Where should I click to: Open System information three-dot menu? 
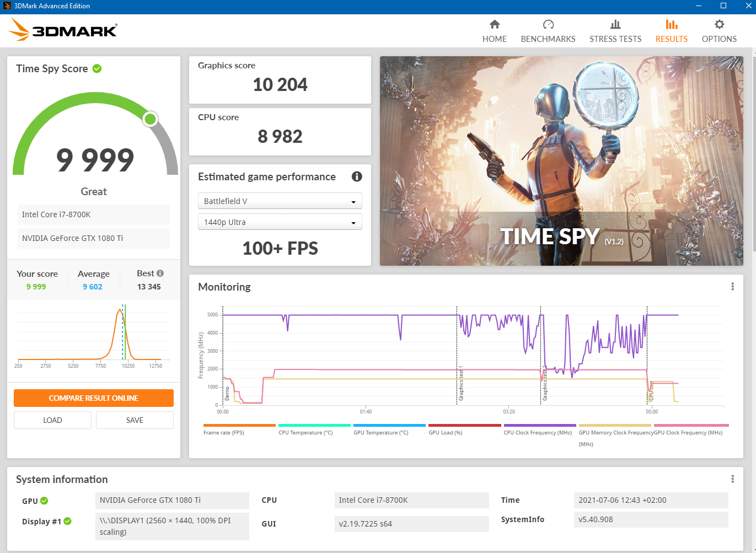(732, 479)
